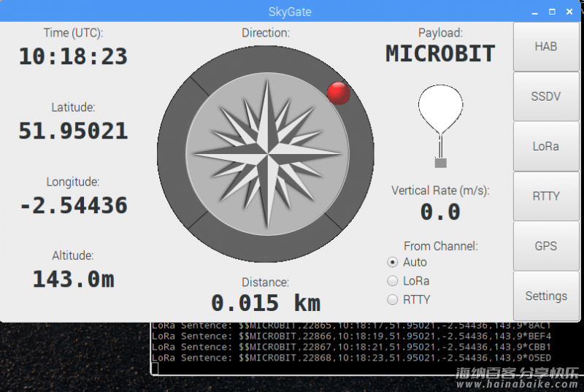Click the payload name MICROBIT
This screenshot has height=392, width=584.
pos(440,53)
